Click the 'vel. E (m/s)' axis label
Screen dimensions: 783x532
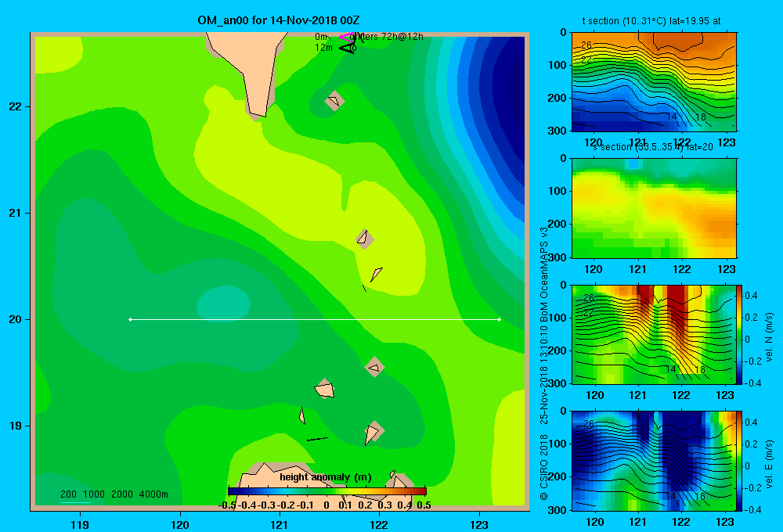point(770,464)
